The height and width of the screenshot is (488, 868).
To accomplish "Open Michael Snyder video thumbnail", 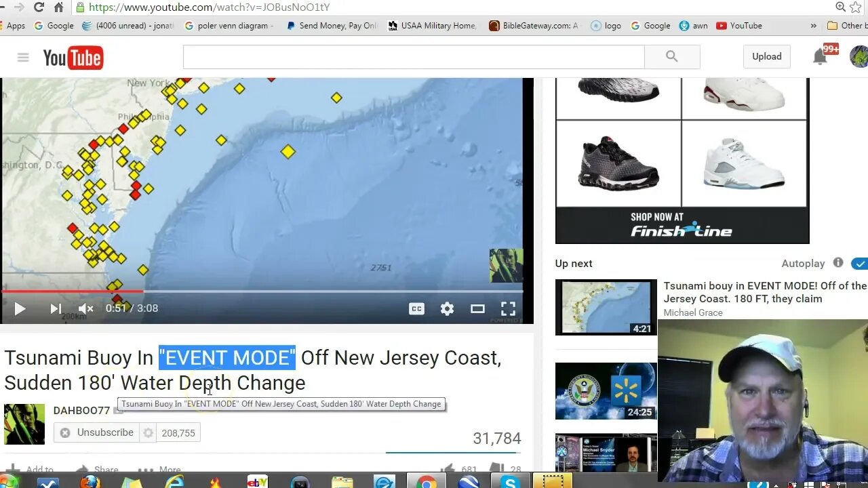I will point(606,452).
